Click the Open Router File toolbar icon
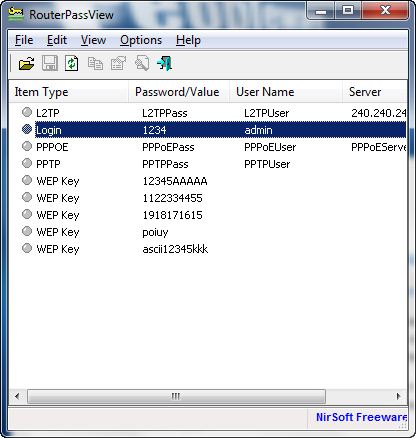This screenshot has width=416, height=438. click(27, 63)
